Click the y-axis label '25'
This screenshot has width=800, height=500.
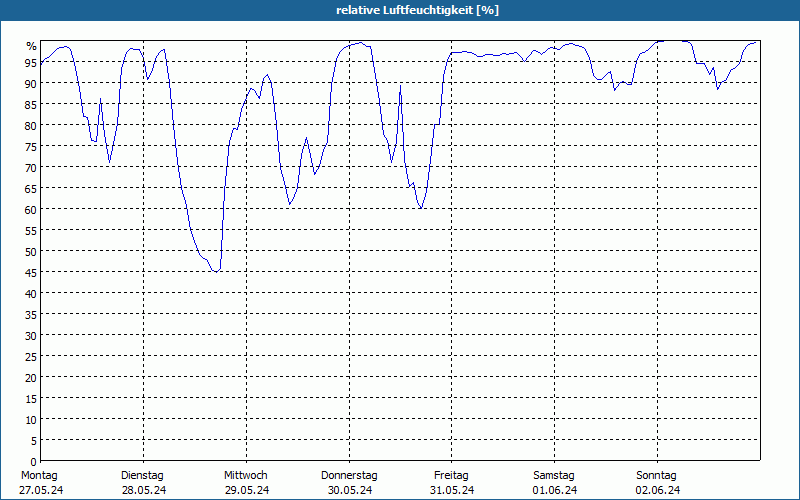[31, 357]
